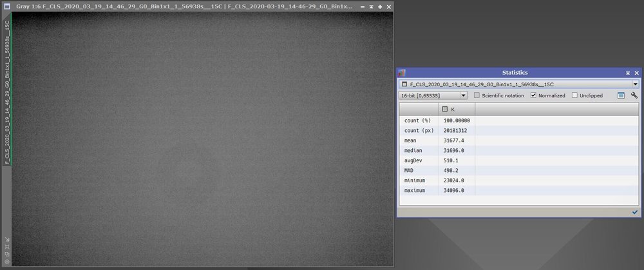644x270 pixels.
Task: Select the mean row label
Action: click(410, 140)
